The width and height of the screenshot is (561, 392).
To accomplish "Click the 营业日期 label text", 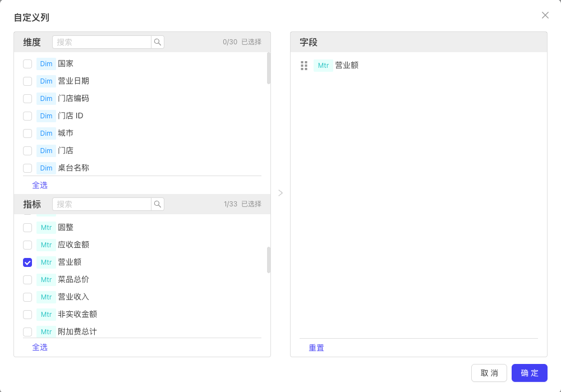I will (x=73, y=81).
